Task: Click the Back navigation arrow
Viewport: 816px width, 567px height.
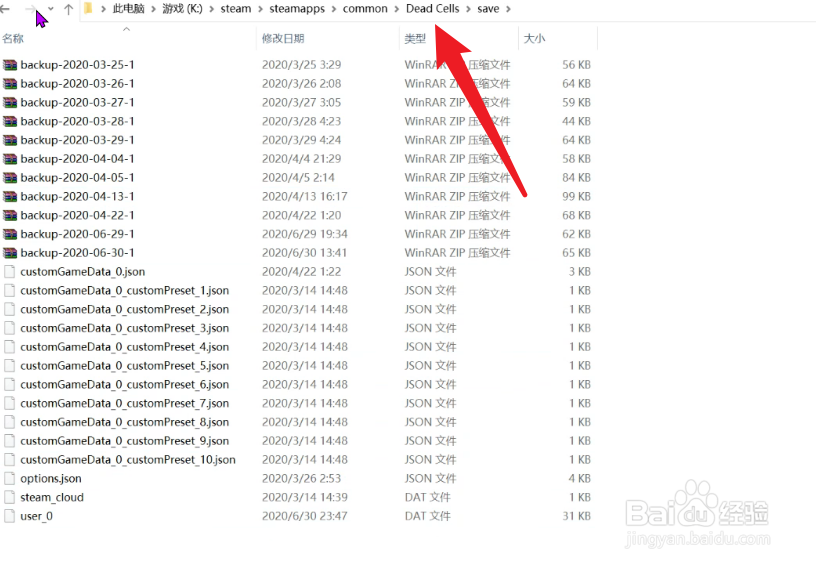Action: coord(5,9)
